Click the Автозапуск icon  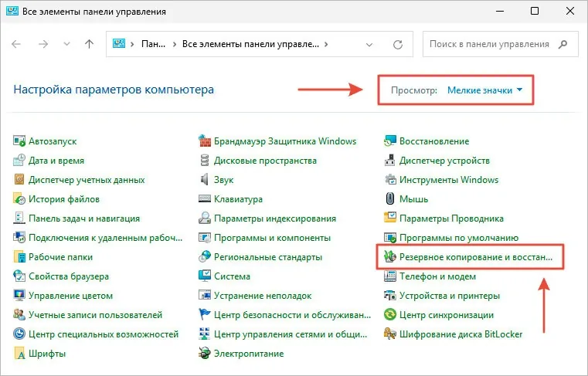[20, 141]
